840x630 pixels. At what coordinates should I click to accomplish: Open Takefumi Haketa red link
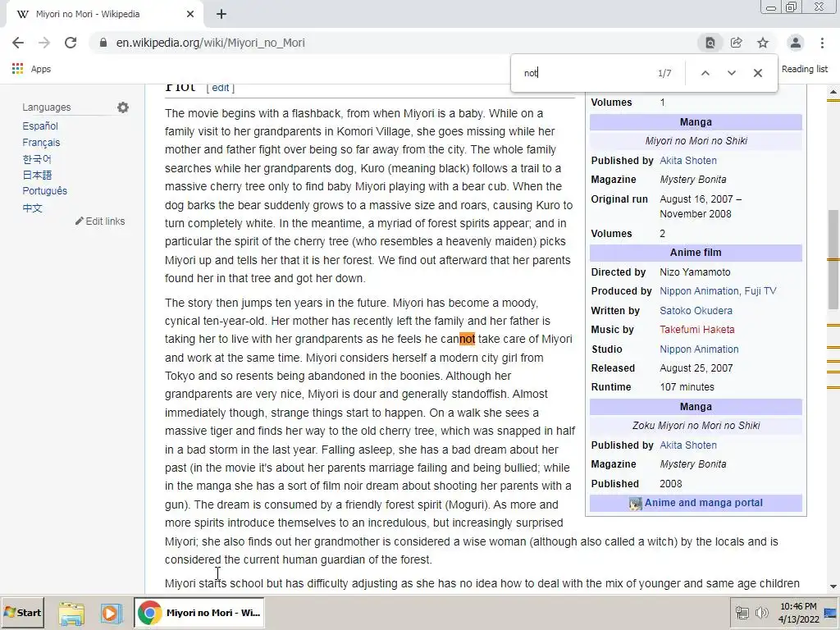(696, 330)
